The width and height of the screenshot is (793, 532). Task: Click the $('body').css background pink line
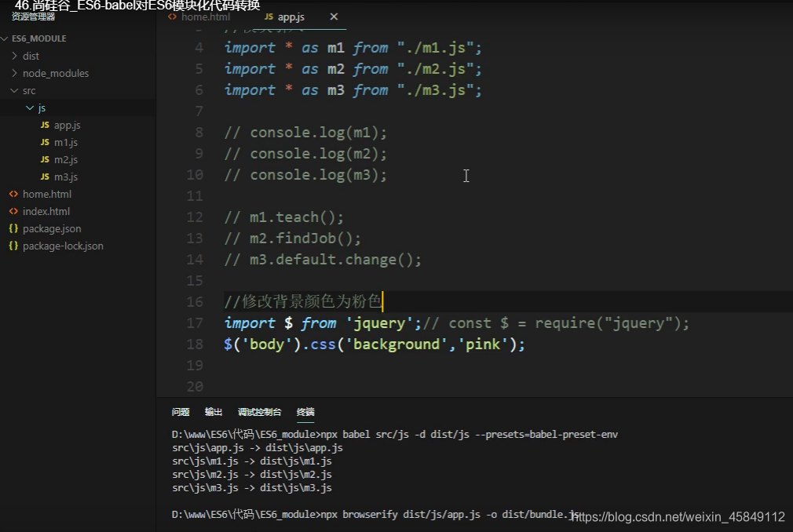(375, 344)
